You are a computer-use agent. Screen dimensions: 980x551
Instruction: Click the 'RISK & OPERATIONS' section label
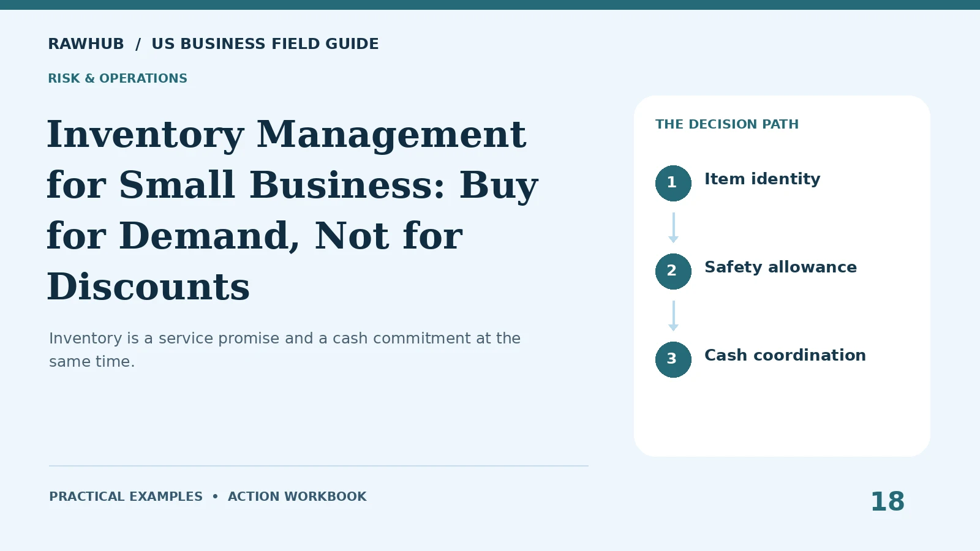pyautogui.click(x=118, y=78)
